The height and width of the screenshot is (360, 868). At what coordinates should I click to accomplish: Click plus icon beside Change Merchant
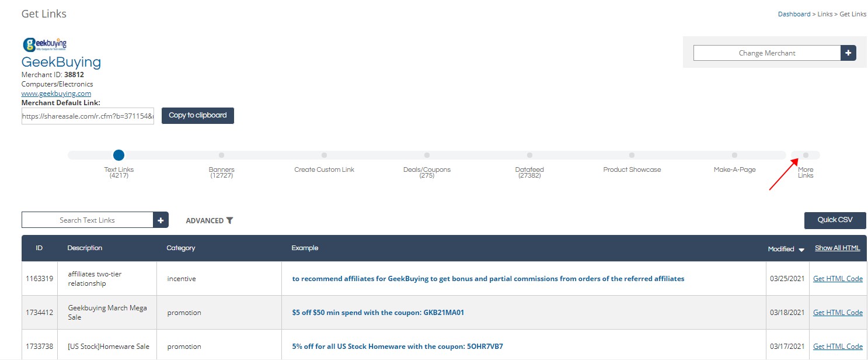(848, 53)
